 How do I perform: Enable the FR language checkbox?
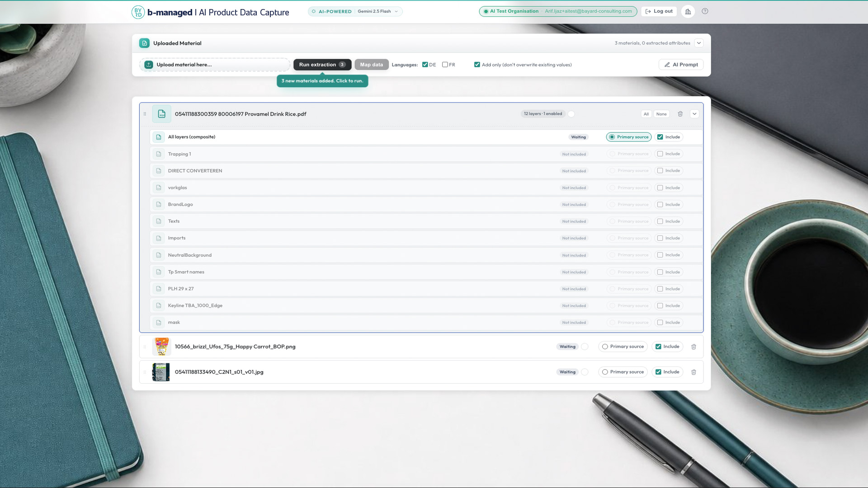(445, 65)
